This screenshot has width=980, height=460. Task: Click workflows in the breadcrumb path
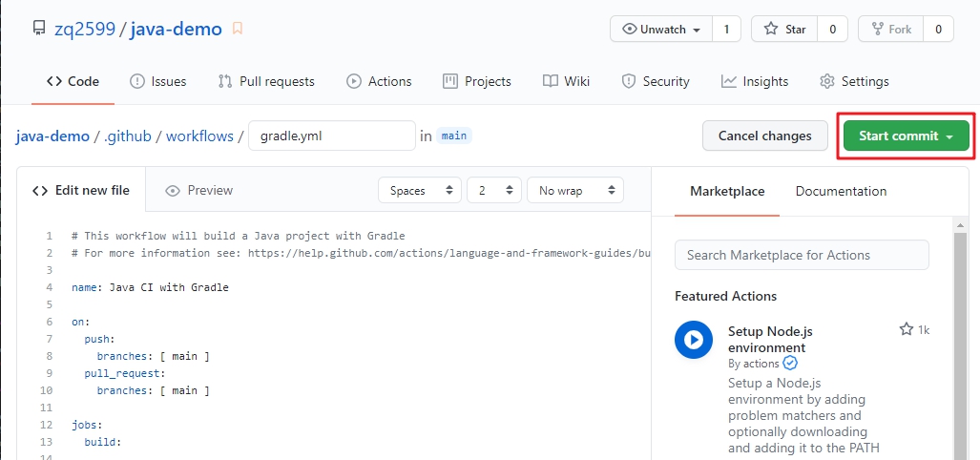tap(199, 136)
